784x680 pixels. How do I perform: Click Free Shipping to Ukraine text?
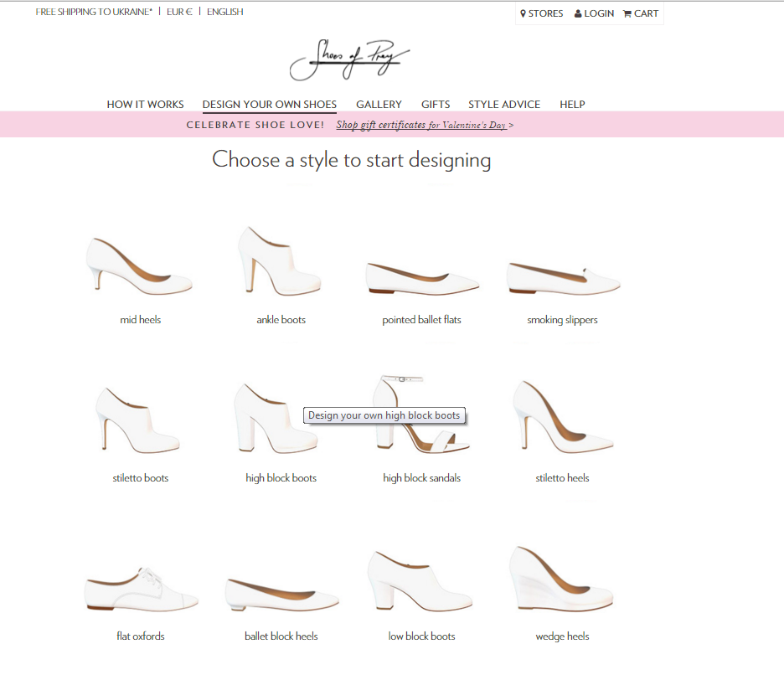pos(94,12)
